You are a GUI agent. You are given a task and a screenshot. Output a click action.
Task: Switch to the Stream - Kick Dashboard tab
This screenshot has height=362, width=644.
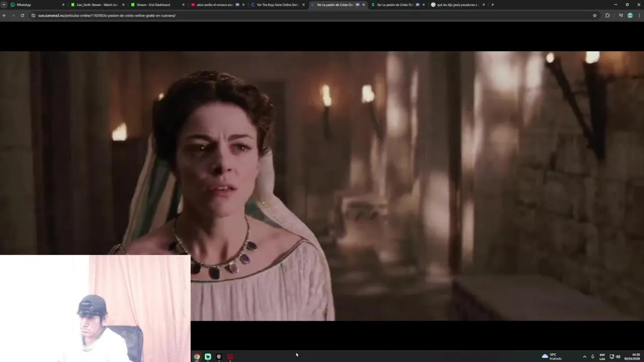click(x=157, y=5)
